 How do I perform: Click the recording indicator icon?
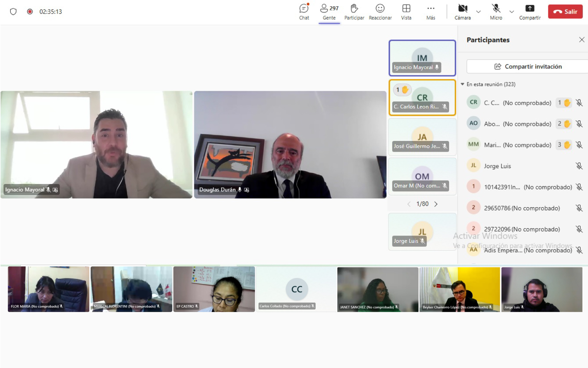30,11
